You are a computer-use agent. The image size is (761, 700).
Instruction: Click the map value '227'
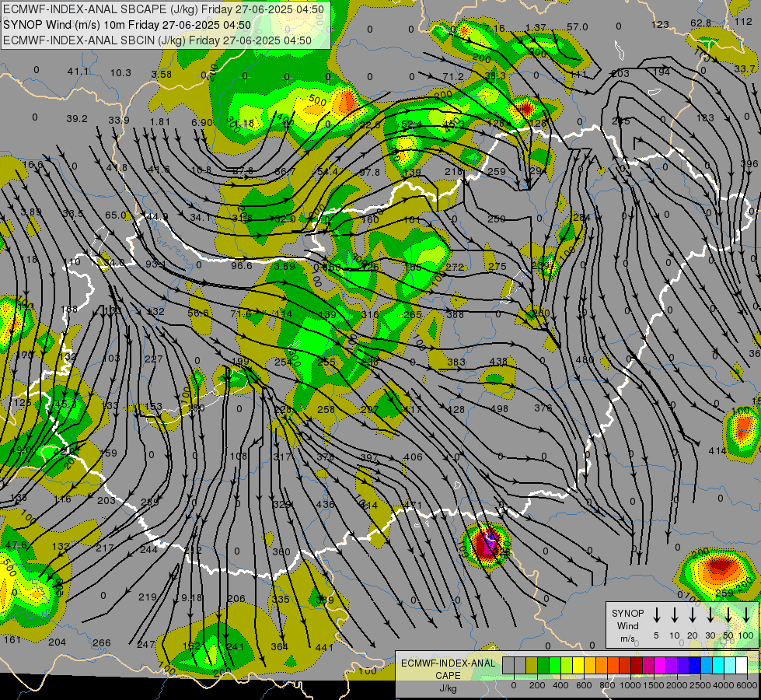pyautogui.click(x=154, y=359)
